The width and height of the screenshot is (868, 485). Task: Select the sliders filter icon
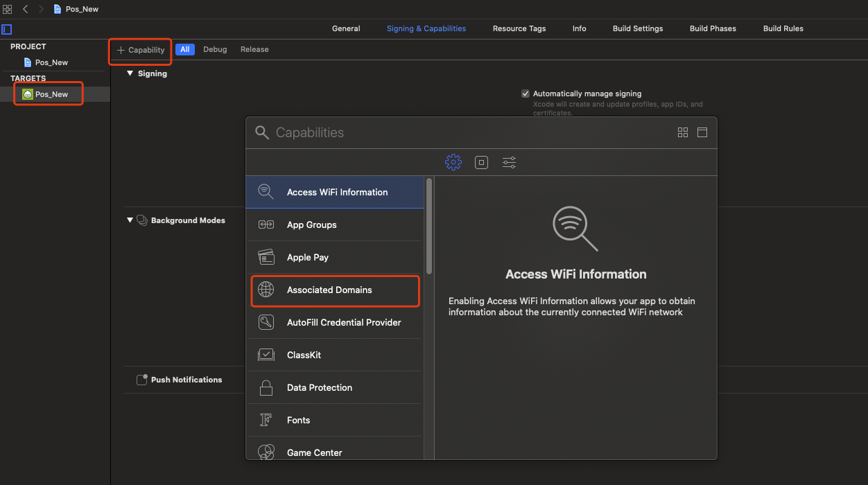coord(509,162)
